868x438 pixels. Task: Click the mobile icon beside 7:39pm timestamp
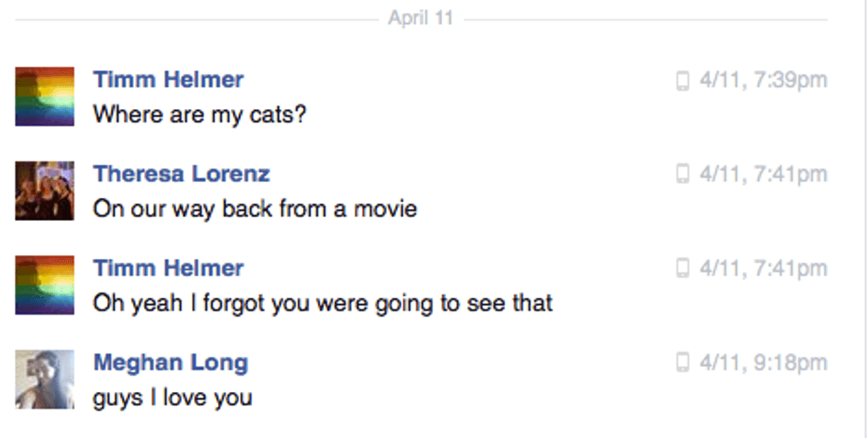tap(682, 81)
